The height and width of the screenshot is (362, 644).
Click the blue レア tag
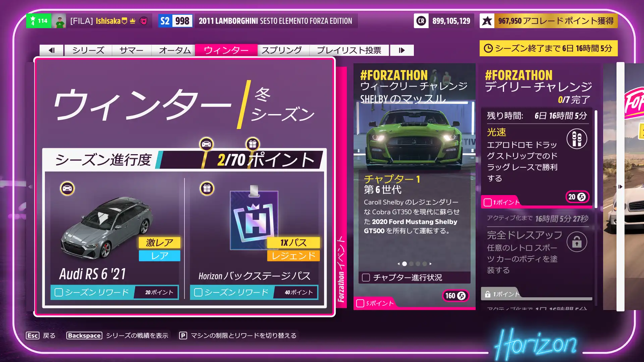tap(160, 256)
